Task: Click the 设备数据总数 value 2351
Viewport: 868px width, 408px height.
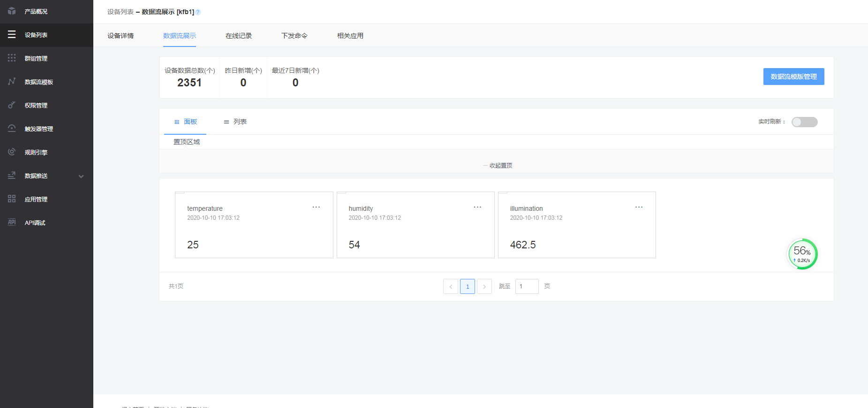Action: (x=189, y=83)
